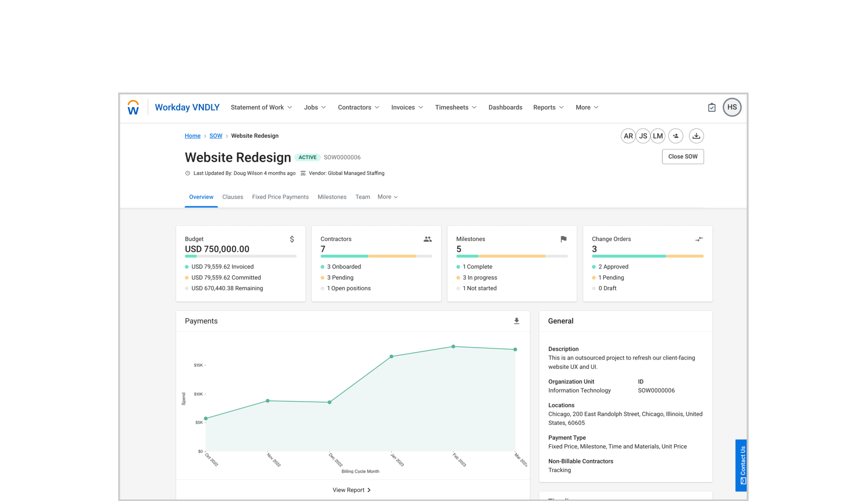The width and height of the screenshot is (868, 501).
Task: Click the Contractors people icon
Action: (x=427, y=239)
